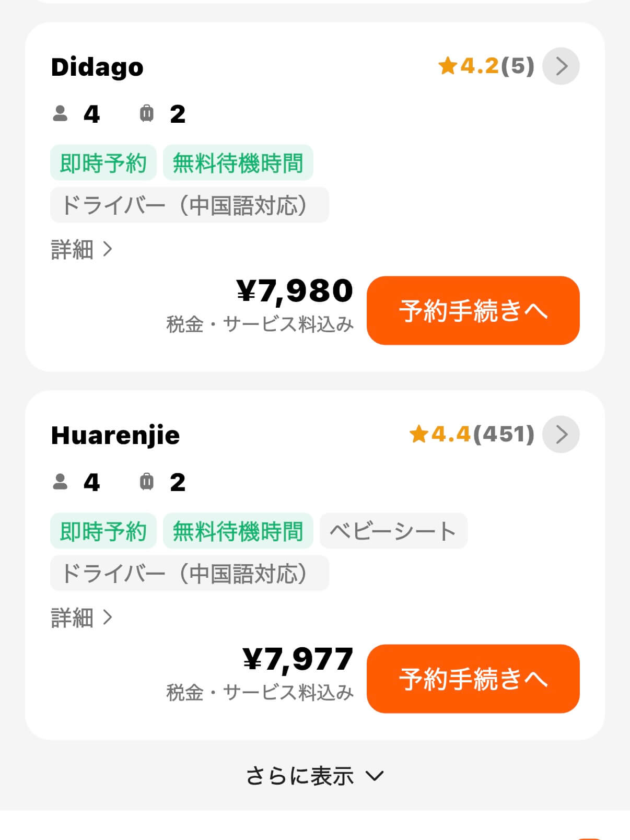This screenshot has height=840, width=630.
Task: Click the Didago passenger capacity icon
Action: (x=61, y=114)
